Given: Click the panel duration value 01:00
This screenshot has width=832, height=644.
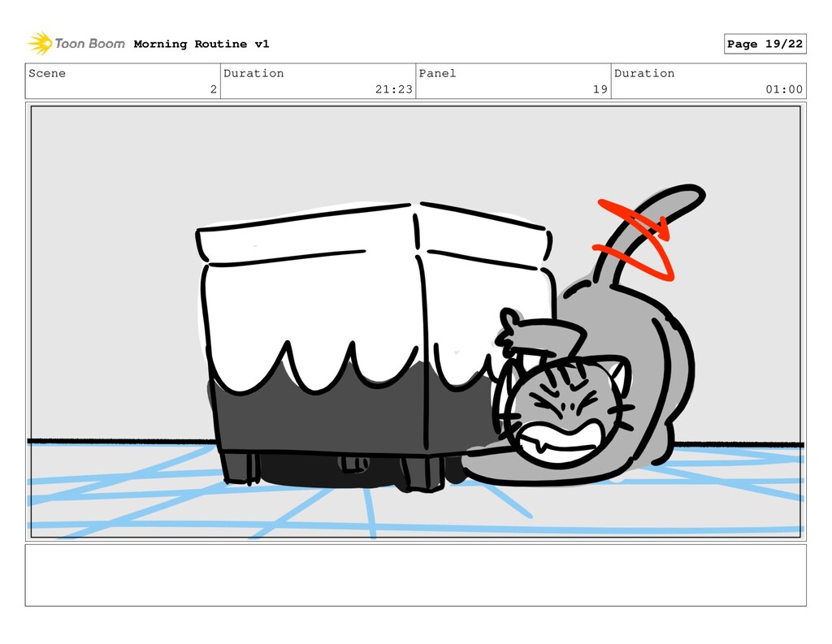Looking at the screenshot, I should click(784, 89).
